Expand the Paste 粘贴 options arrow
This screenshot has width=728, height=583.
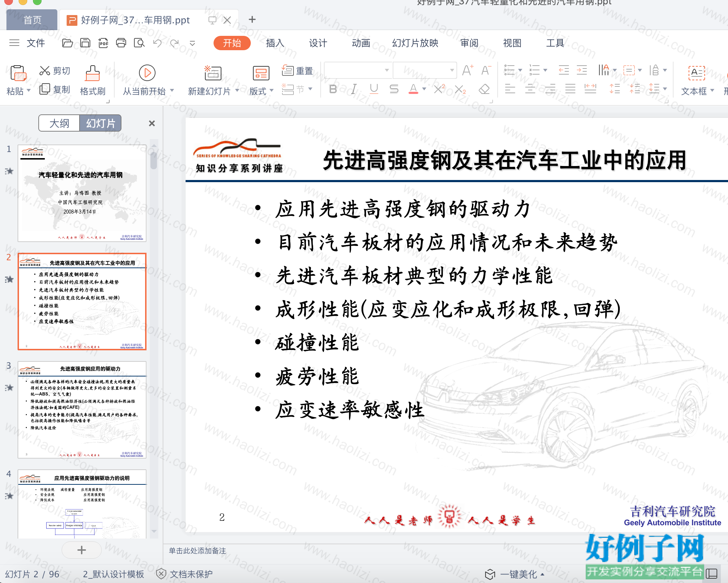tap(29, 91)
